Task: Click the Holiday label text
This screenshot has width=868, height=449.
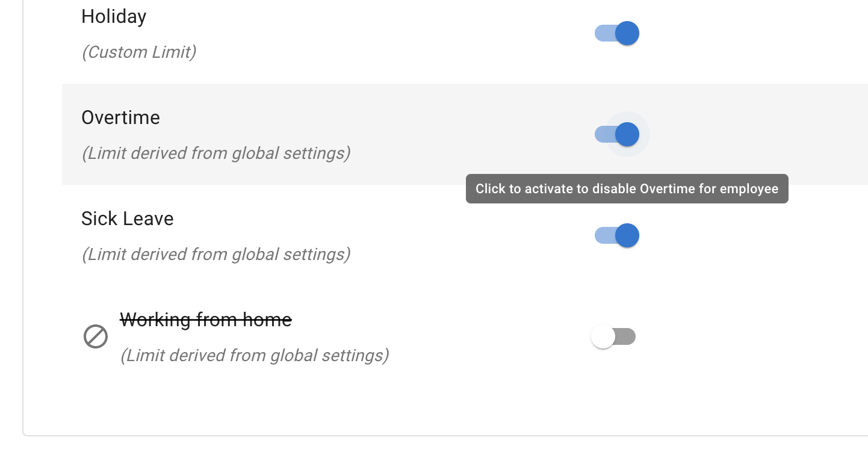Action: (114, 16)
